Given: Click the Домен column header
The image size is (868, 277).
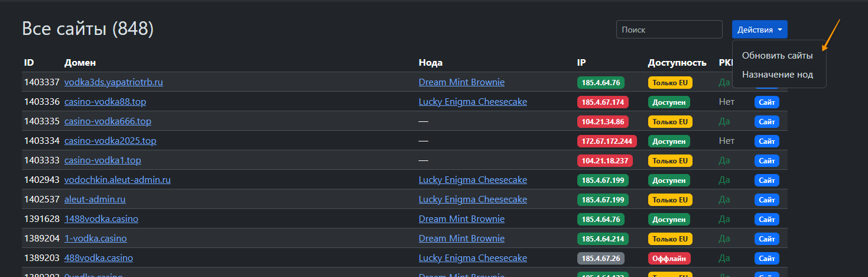Looking at the screenshot, I should [x=80, y=63].
